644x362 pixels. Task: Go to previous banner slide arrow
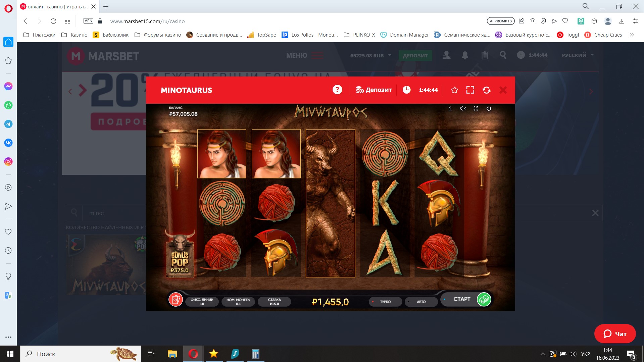tap(70, 91)
